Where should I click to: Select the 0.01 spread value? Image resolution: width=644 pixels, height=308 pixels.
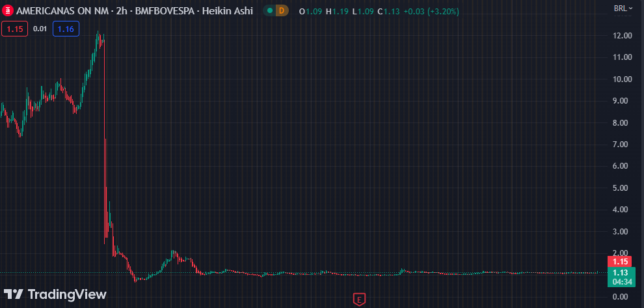click(x=40, y=29)
